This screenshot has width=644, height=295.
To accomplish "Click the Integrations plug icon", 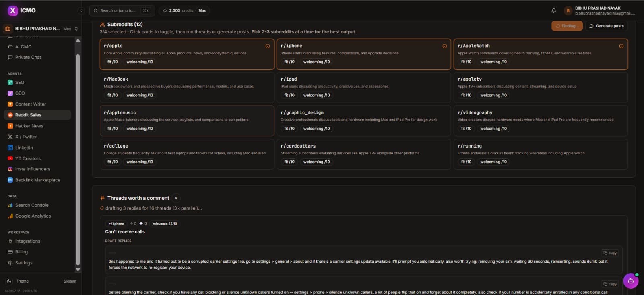I will pyautogui.click(x=10, y=241).
